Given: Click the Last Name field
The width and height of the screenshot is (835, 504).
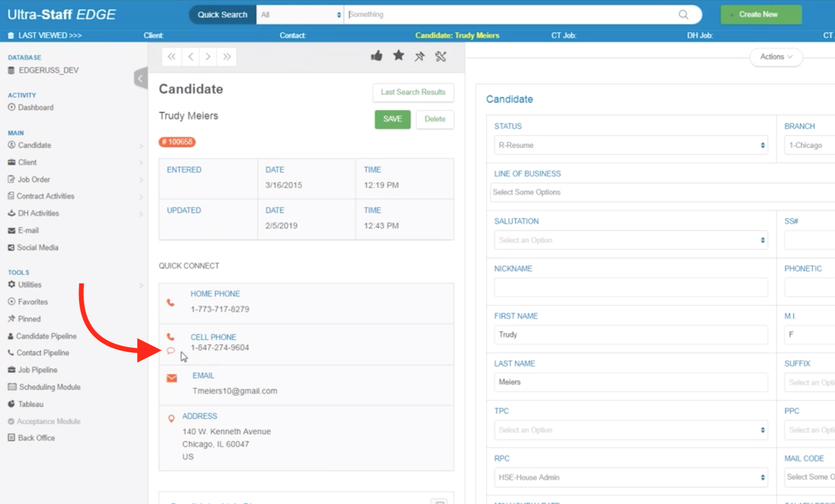Looking at the screenshot, I should click(631, 382).
